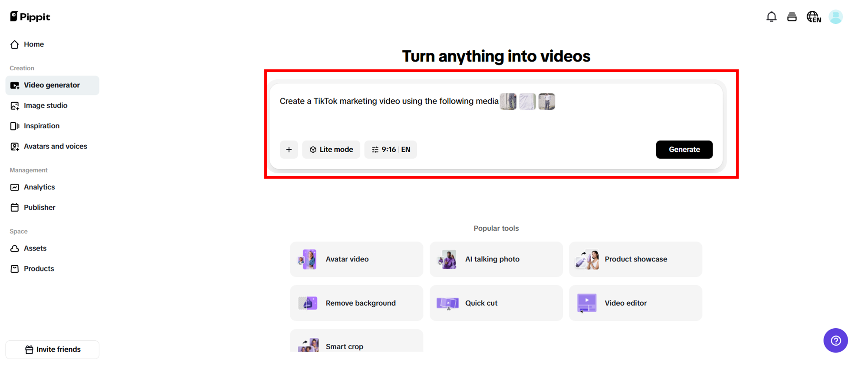Open the credits stack icon
This screenshot has height=369, width=868.
point(792,17)
